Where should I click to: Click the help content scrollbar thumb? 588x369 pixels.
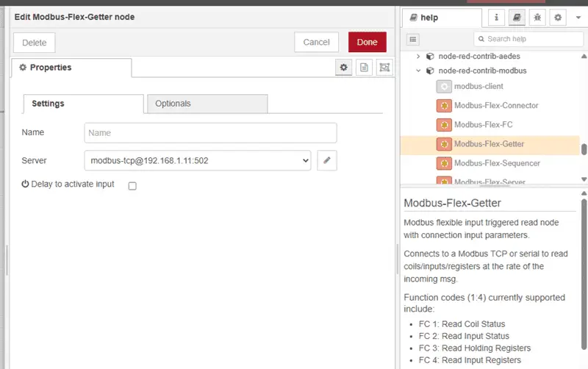584,274
